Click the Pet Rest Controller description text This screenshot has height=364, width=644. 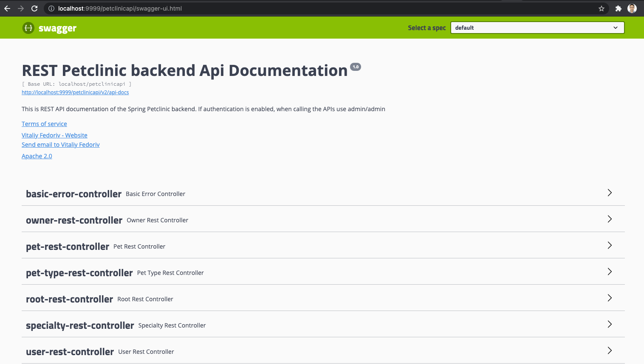click(x=139, y=246)
